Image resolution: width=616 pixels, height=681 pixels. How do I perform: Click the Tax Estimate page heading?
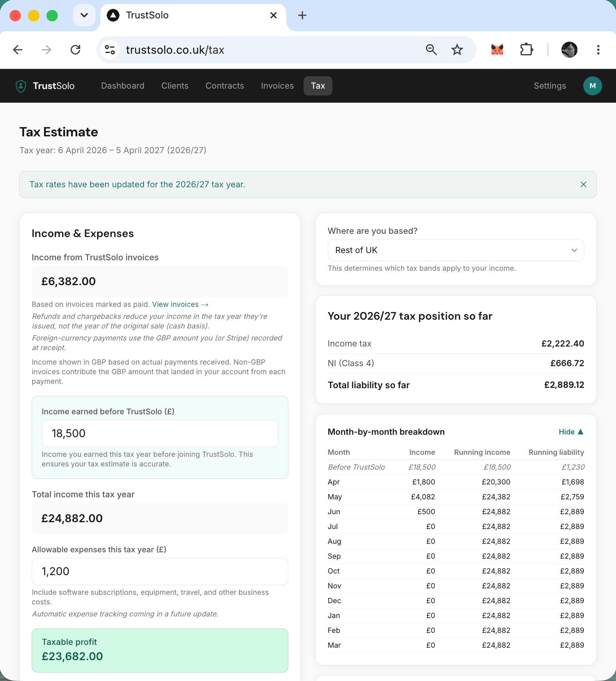point(59,132)
